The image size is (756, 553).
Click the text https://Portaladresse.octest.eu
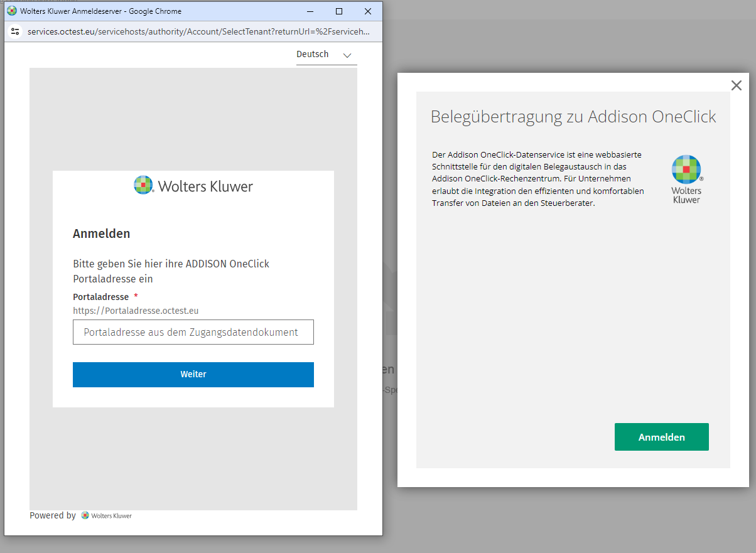click(136, 311)
